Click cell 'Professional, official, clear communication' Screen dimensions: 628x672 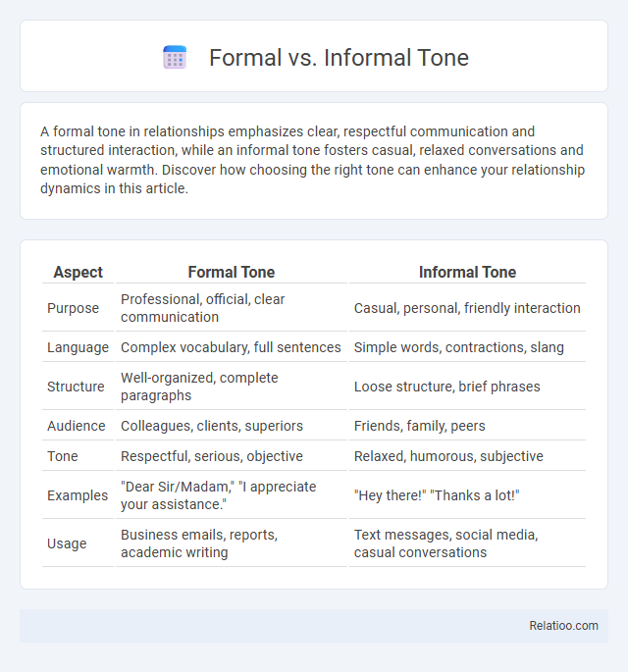pyautogui.click(x=232, y=308)
